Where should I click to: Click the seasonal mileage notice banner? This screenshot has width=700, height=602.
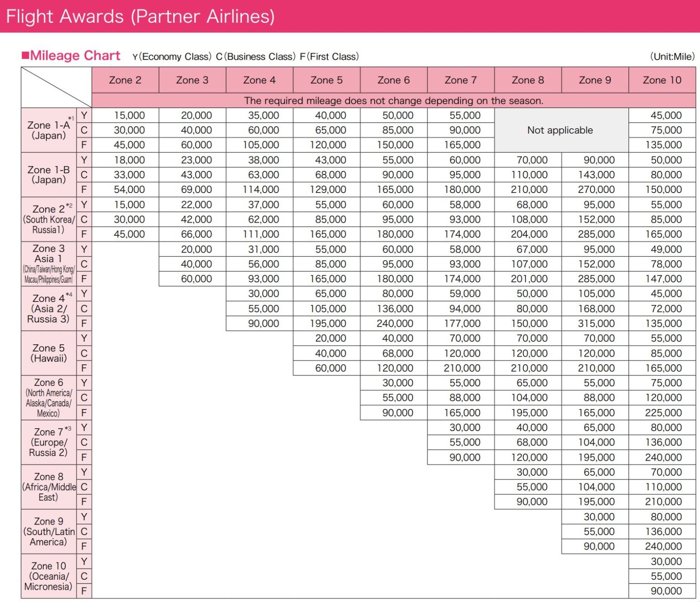pyautogui.click(x=394, y=100)
